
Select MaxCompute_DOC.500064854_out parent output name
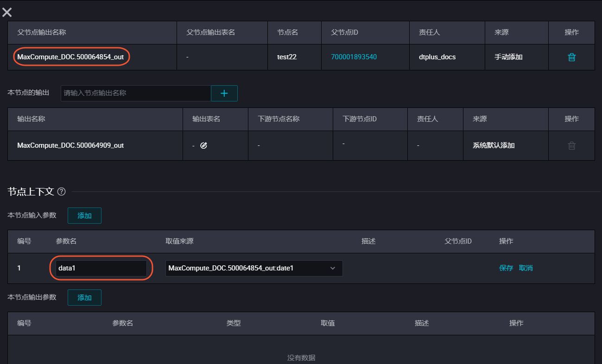pos(70,57)
